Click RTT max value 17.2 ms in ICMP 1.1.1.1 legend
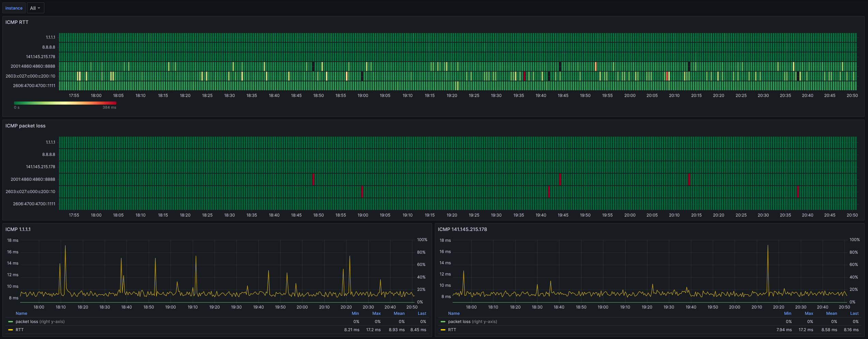 [x=373, y=330]
